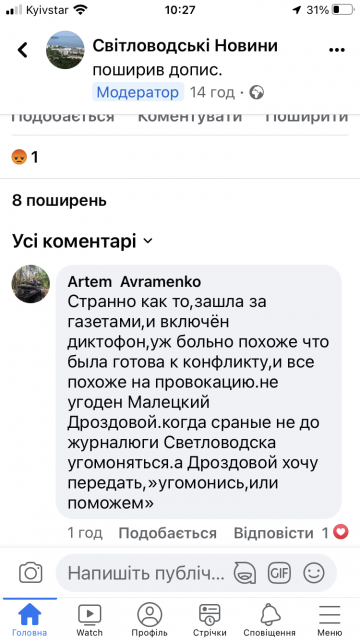Open the sticker picker icon
The image size is (360, 640).
click(244, 573)
